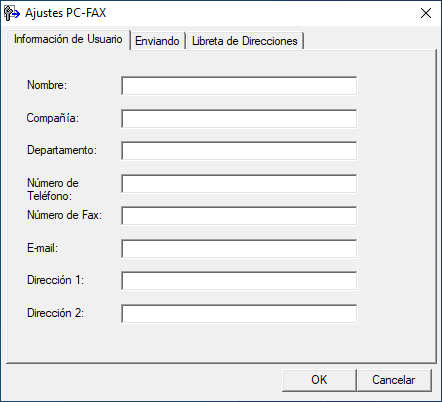Click the Cancelar button
The image size is (442, 402).
[x=394, y=380]
